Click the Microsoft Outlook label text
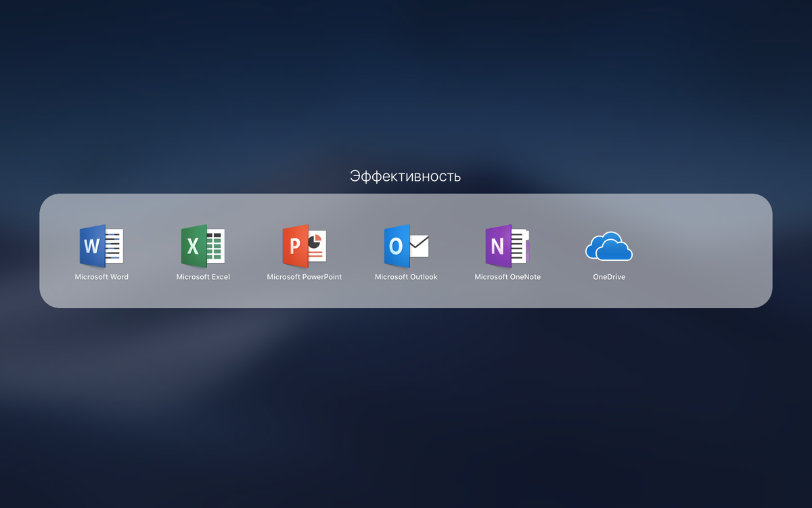This screenshot has width=812, height=508. coord(406,277)
